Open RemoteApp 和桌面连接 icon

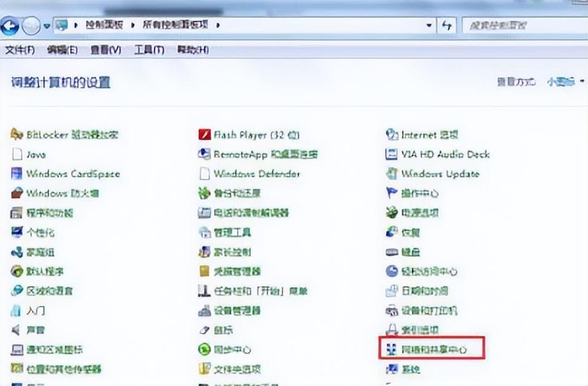(x=204, y=154)
